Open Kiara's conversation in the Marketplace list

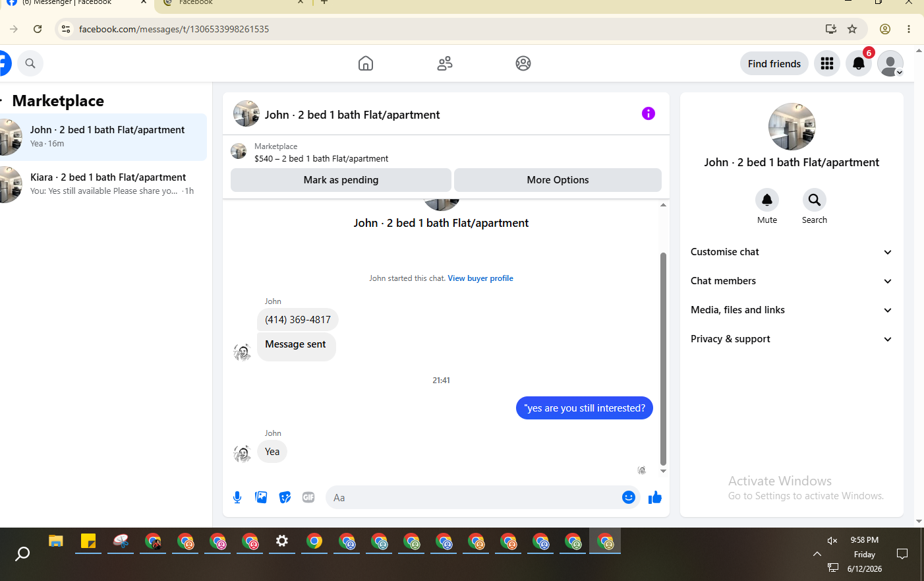tap(102, 185)
